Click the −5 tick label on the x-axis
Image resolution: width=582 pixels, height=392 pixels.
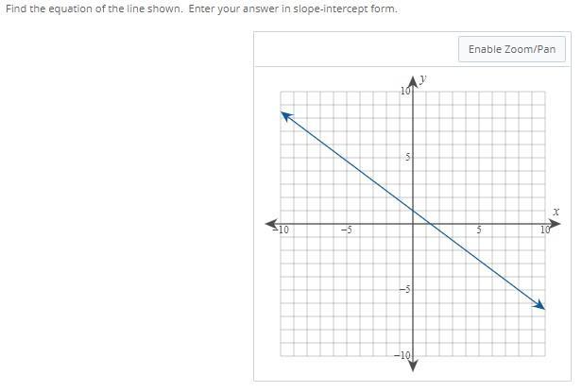coord(347,230)
